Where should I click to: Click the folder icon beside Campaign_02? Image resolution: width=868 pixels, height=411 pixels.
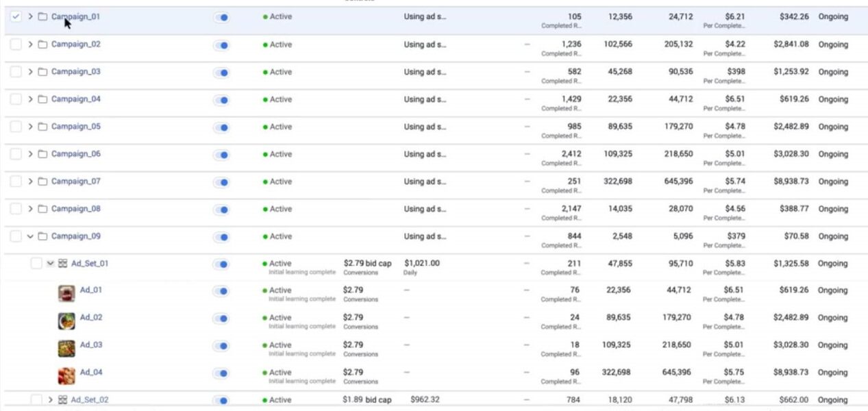click(x=42, y=45)
